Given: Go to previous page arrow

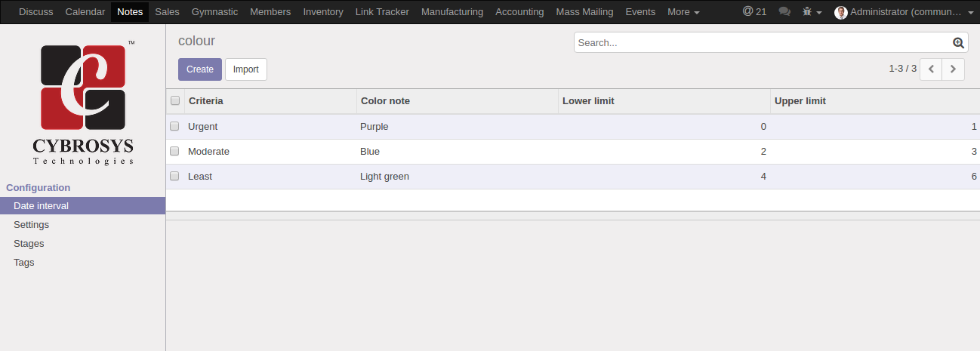Looking at the screenshot, I should pos(931,69).
